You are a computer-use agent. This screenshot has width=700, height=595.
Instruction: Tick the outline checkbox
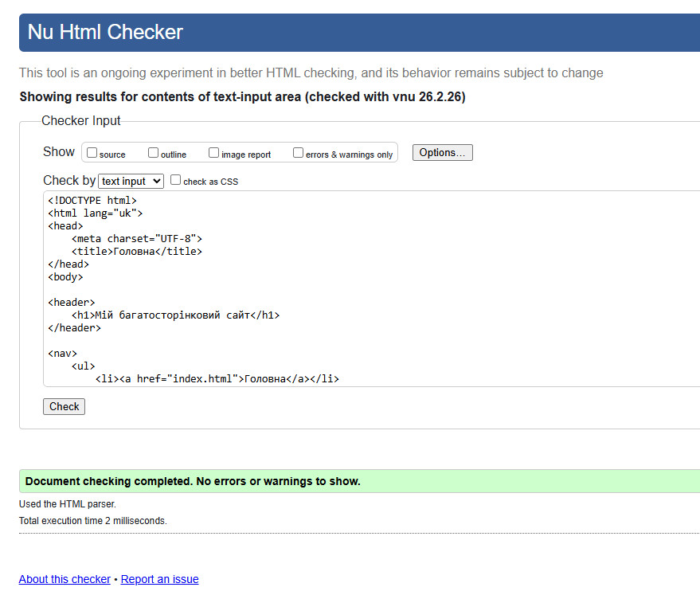pyautogui.click(x=154, y=153)
